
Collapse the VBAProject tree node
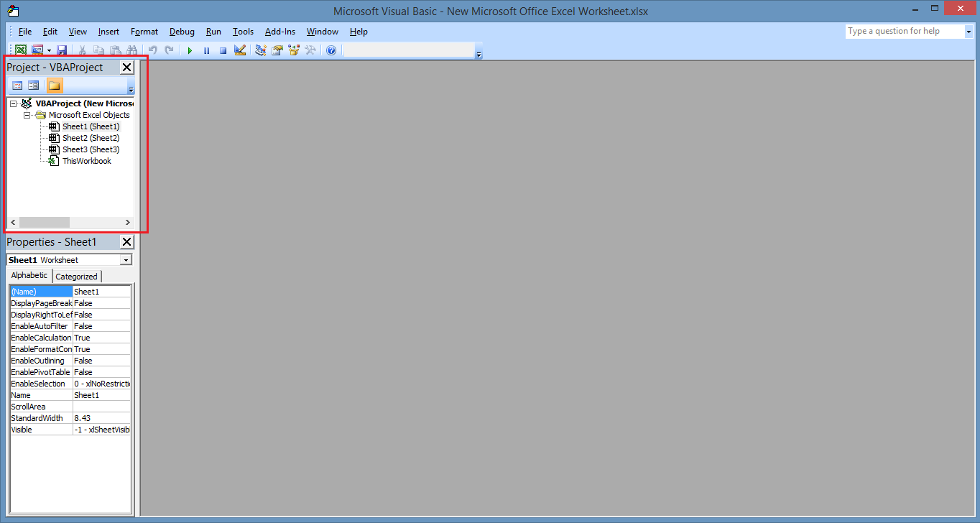[x=14, y=103]
